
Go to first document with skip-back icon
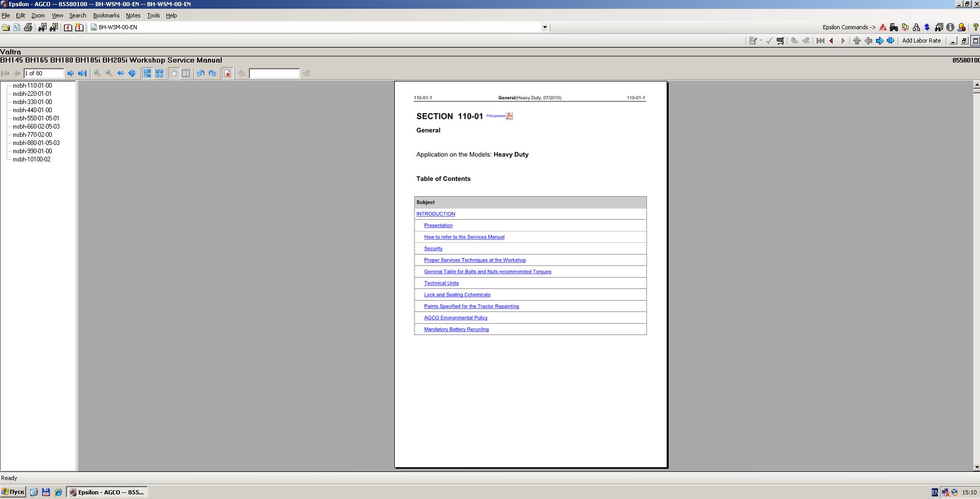tap(820, 40)
